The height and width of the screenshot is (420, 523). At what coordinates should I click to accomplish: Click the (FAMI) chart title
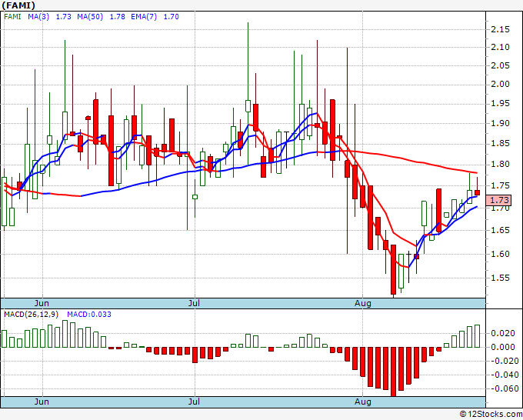coord(18,5)
